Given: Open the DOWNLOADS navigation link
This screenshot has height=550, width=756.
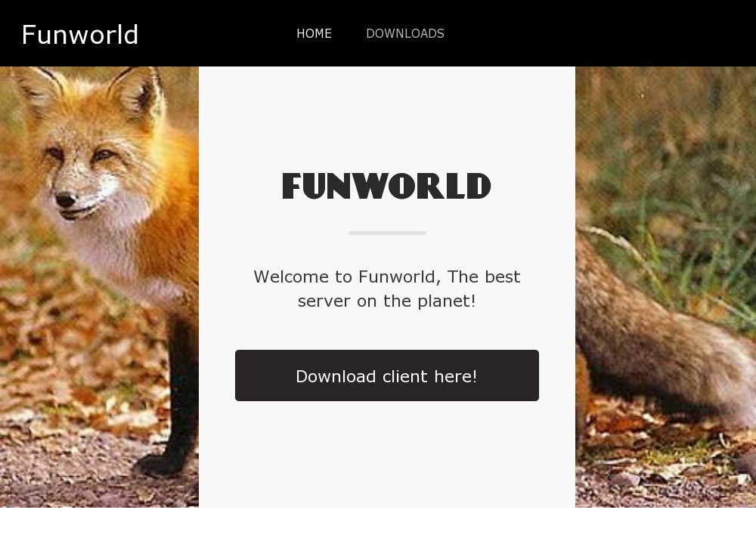Looking at the screenshot, I should [x=405, y=34].
